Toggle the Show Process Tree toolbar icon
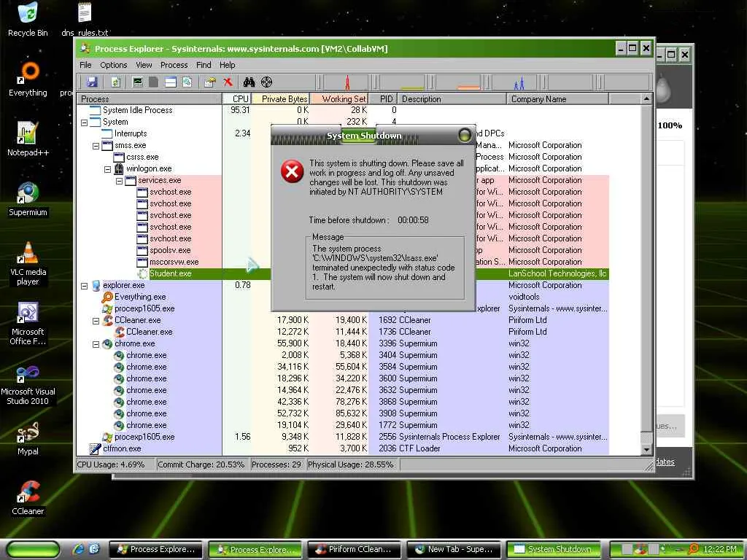This screenshot has width=747, height=560. (x=153, y=82)
